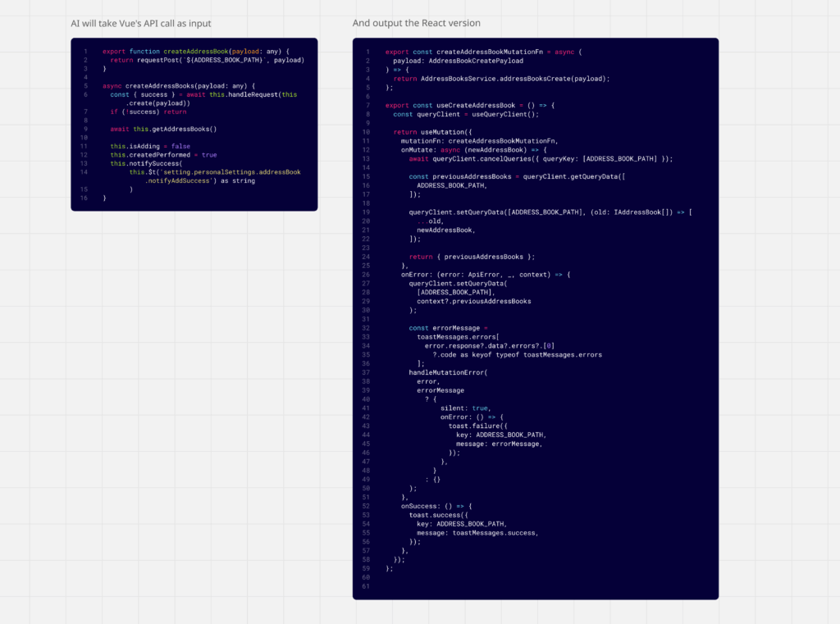Click line number 61 in React code

[366, 586]
